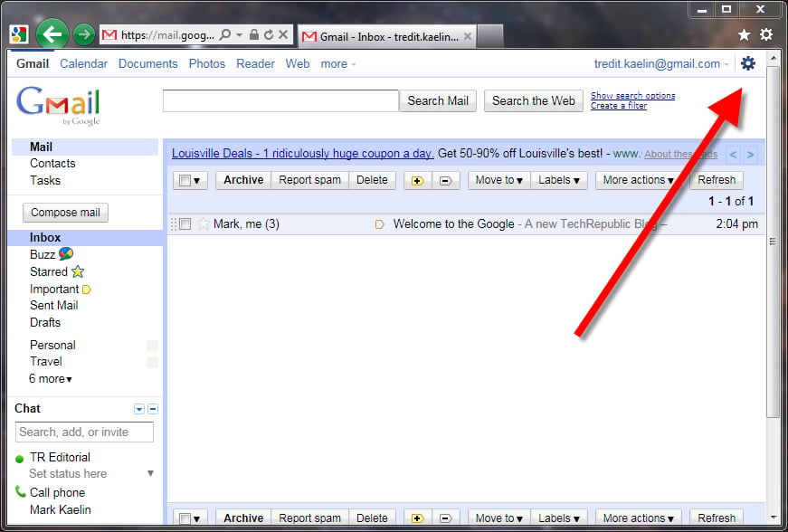
Task: Click the Gmail logo
Action: point(58,104)
